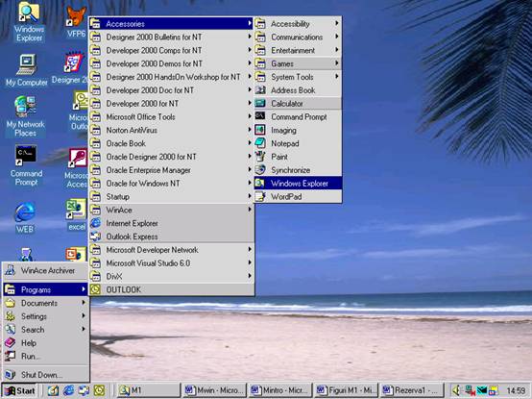Open Oracle Designer 2000 for NT group
Image resolution: width=532 pixels, height=399 pixels.
click(171, 157)
